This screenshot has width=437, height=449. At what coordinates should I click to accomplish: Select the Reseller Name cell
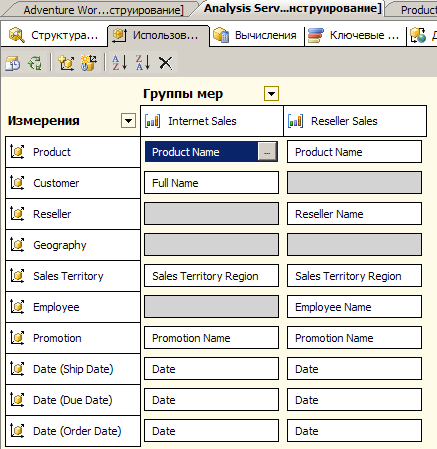(354, 214)
